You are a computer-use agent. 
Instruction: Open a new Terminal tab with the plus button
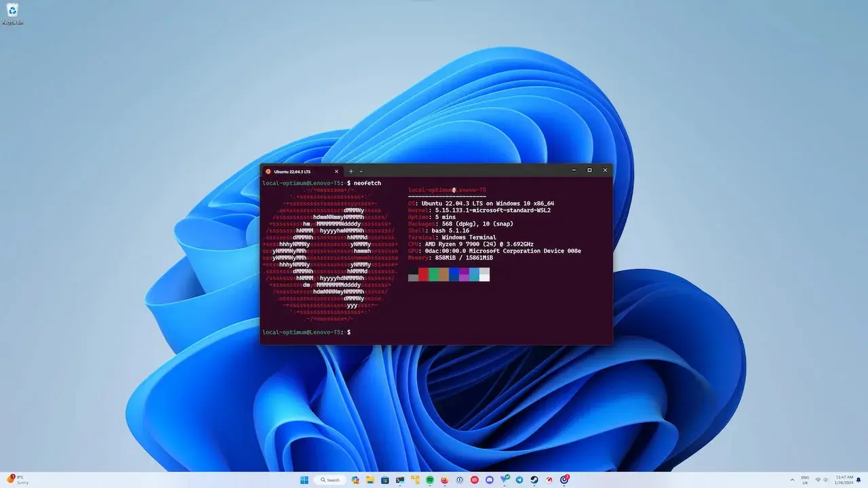[351, 171]
